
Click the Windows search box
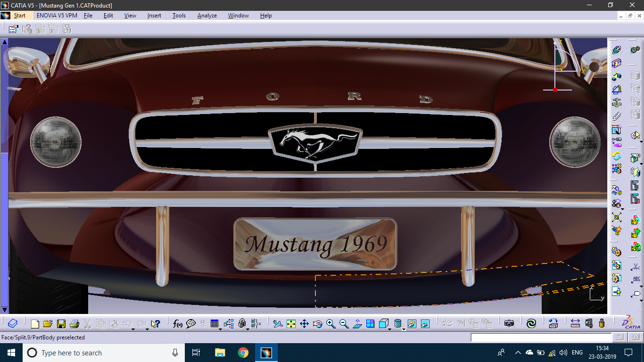click(104, 353)
